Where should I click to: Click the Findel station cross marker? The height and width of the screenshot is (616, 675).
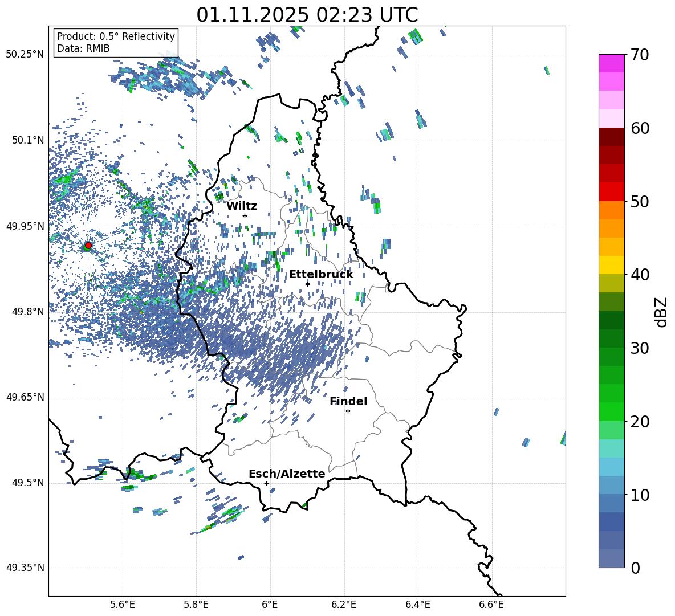coord(348,411)
